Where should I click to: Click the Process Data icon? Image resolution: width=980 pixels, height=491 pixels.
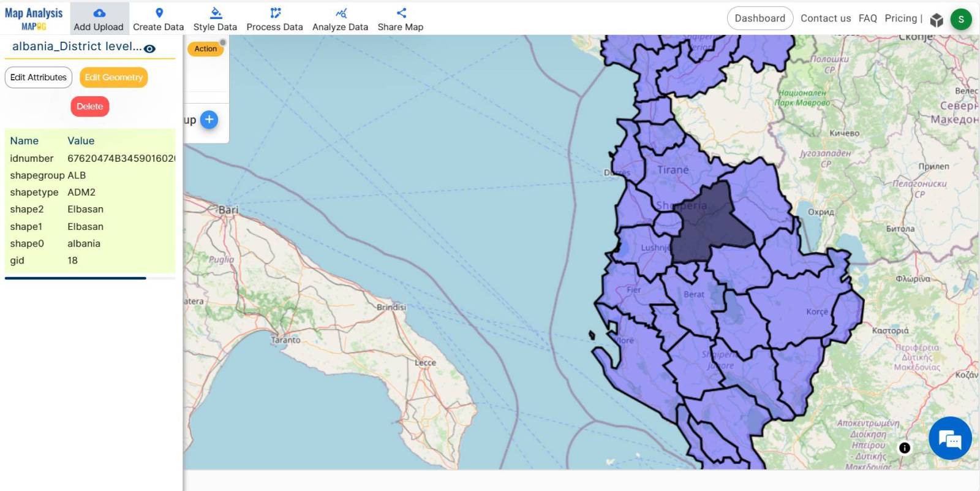click(275, 13)
